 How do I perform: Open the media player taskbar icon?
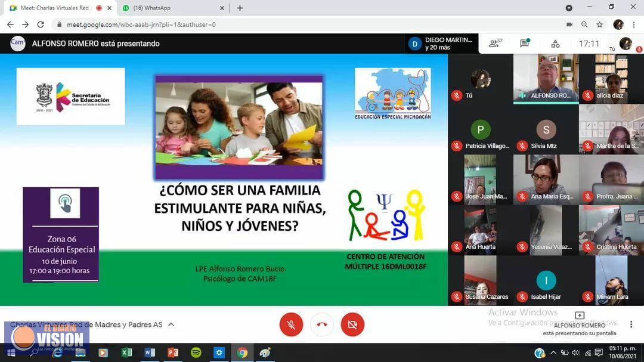pos(103,352)
